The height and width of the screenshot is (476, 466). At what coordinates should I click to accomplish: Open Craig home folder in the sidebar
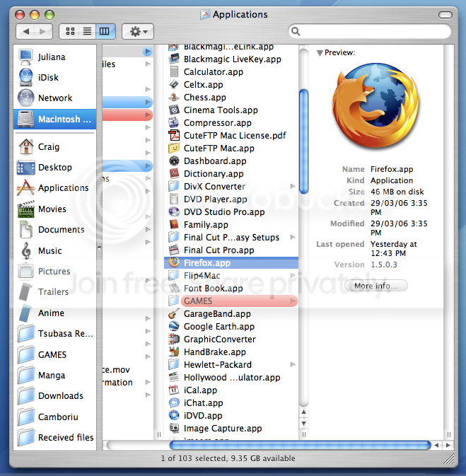coord(55,147)
